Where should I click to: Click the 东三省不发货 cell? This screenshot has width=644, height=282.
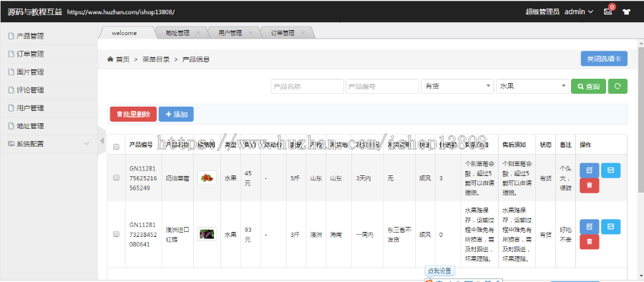pos(399,234)
